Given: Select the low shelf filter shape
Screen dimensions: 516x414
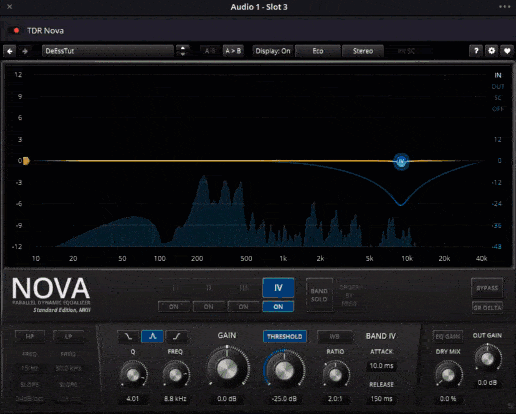Looking at the screenshot, I should pos(129,336).
